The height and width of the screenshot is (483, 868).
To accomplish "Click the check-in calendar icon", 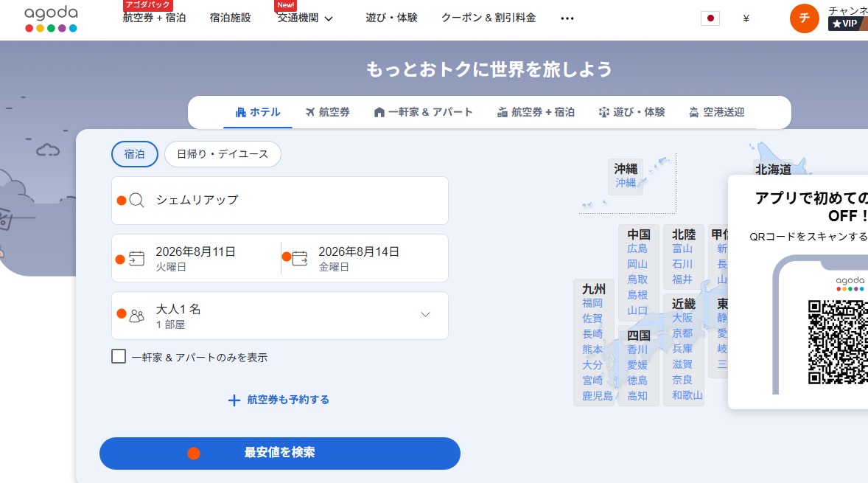I will pyautogui.click(x=137, y=258).
